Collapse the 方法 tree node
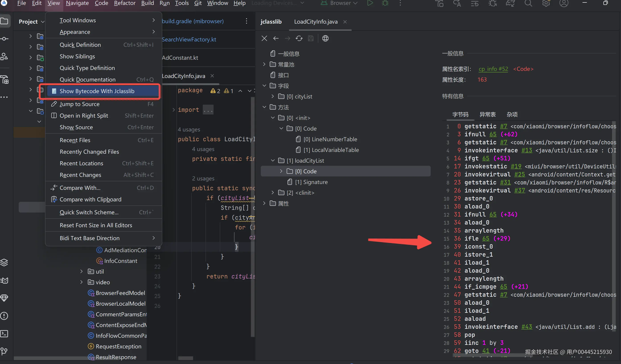Viewport: 621px width, 364px height. click(264, 107)
